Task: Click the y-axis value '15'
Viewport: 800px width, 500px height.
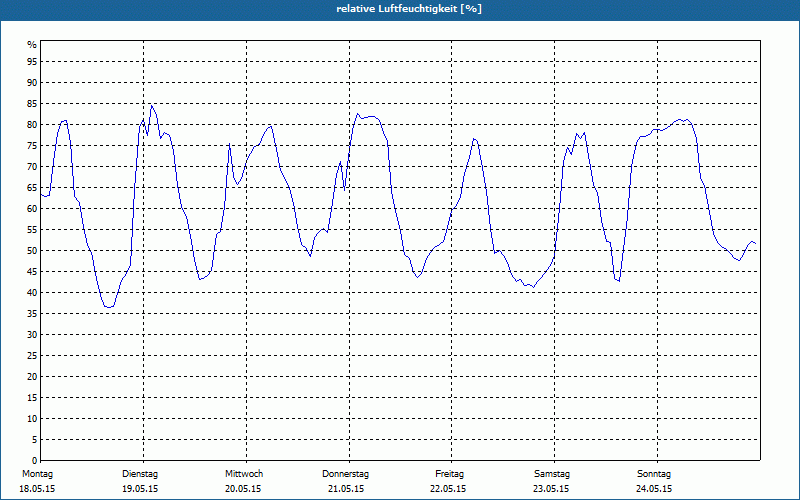Action: pyautogui.click(x=32, y=397)
